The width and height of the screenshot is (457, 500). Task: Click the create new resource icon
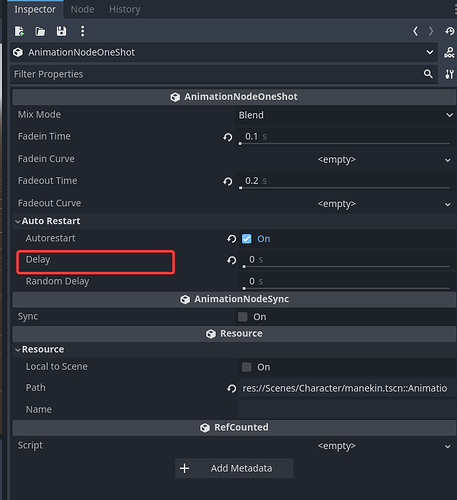(19, 31)
